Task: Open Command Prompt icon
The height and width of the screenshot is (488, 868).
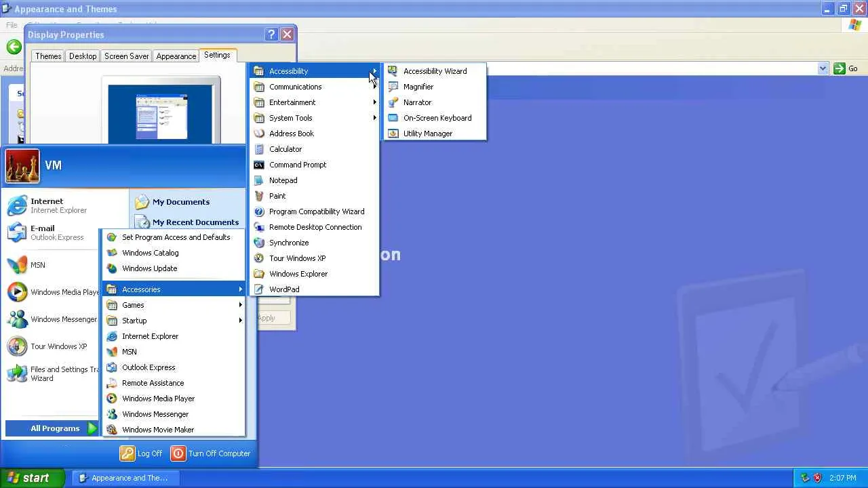Action: (258, 165)
